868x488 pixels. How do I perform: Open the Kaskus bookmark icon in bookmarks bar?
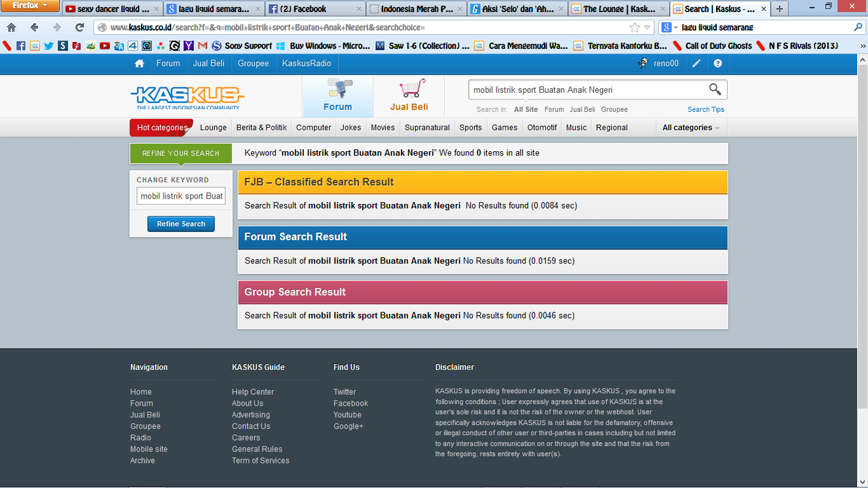click(x=35, y=46)
